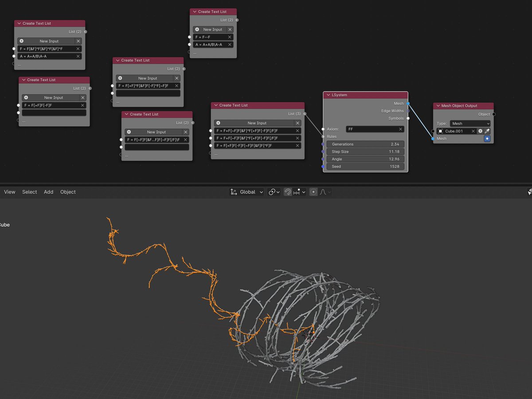Collapse the Create Text List node containing "F = F[&F]^F[&F]^F[&F]^F"
532x399 pixels.
click(19, 23)
